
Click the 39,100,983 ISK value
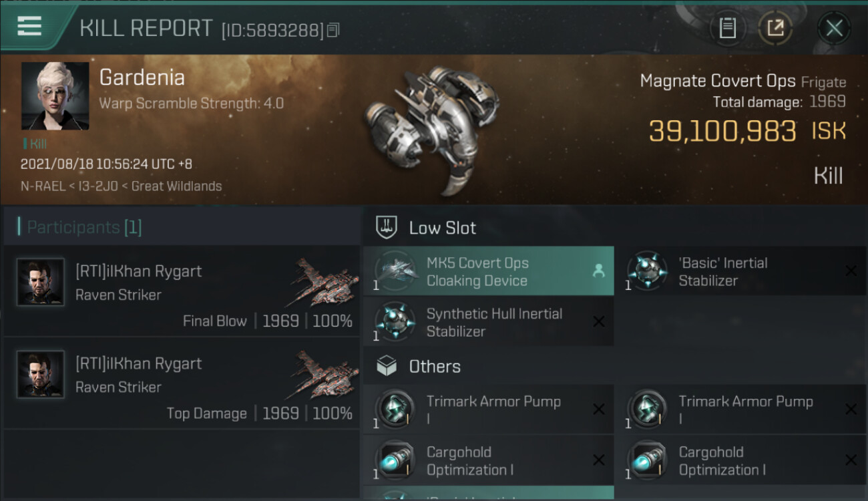(x=722, y=132)
